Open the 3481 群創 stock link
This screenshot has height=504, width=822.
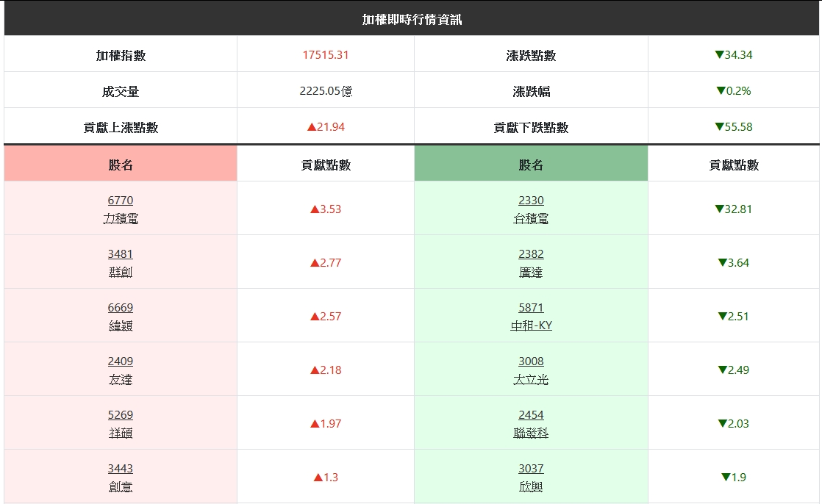[x=121, y=262]
